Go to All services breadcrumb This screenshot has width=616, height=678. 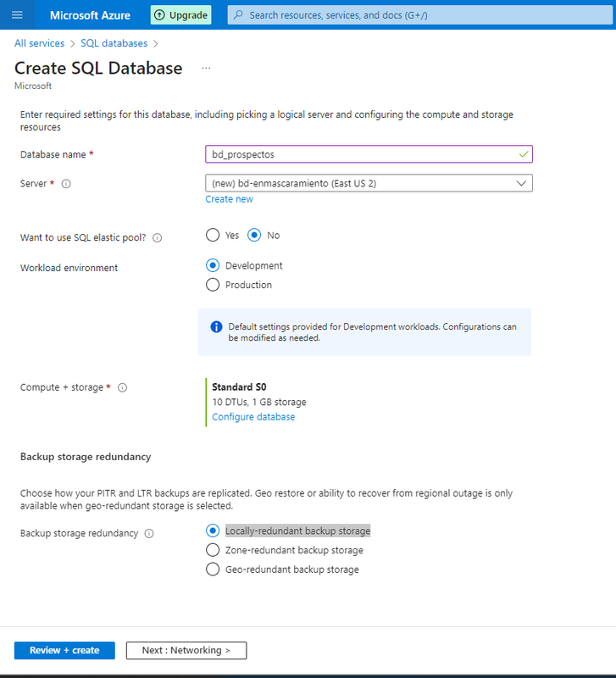coord(39,43)
